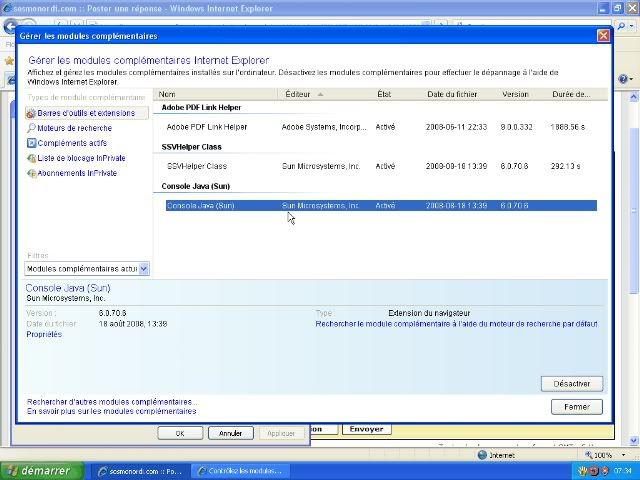The image size is (640, 480).
Task: Open the Modules complémentaires filter dropdown
Action: coord(144,269)
